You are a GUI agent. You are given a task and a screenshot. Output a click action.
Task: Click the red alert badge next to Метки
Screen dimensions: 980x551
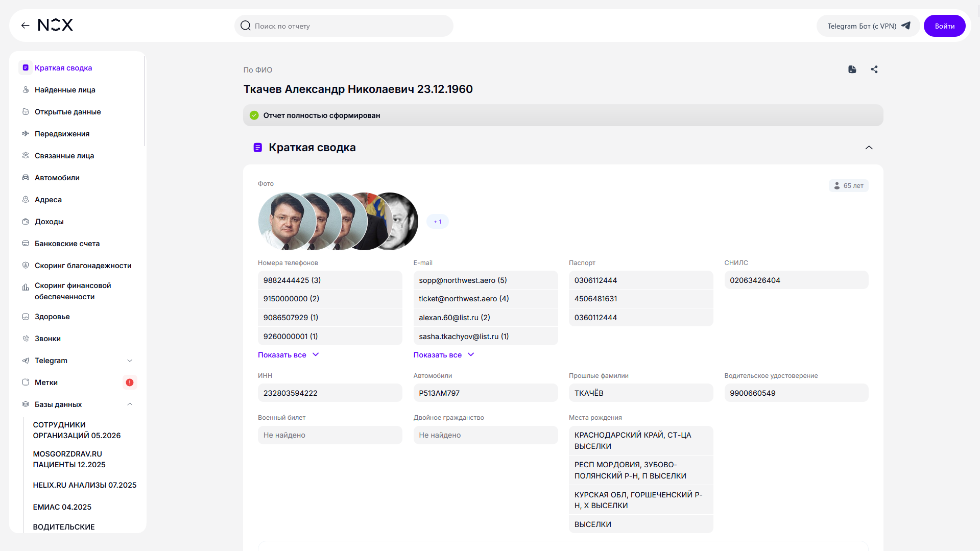[x=130, y=382]
